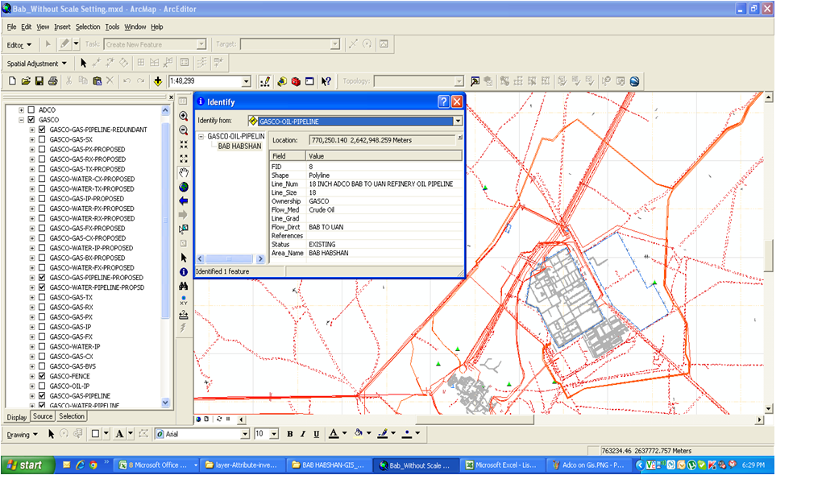Select the Drawing toolbar rectangle tool

coord(95,434)
